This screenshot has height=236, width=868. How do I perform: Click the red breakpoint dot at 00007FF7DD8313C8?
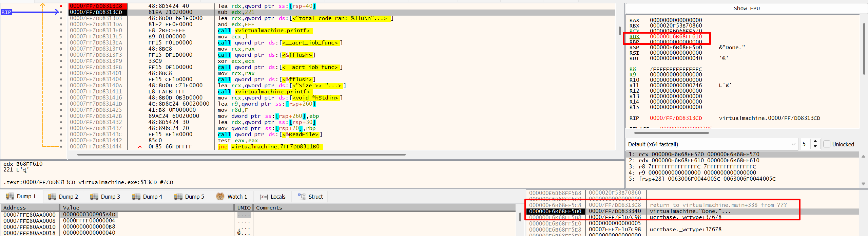pos(61,6)
